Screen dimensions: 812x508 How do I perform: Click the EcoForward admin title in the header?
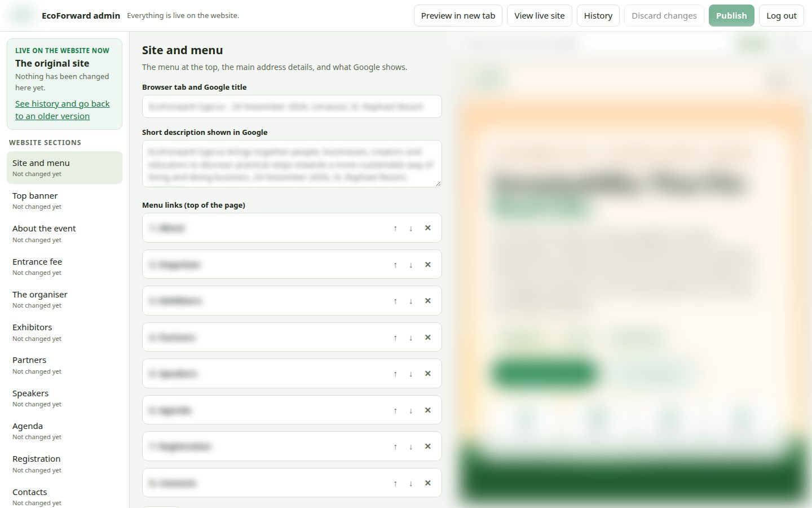(x=81, y=16)
